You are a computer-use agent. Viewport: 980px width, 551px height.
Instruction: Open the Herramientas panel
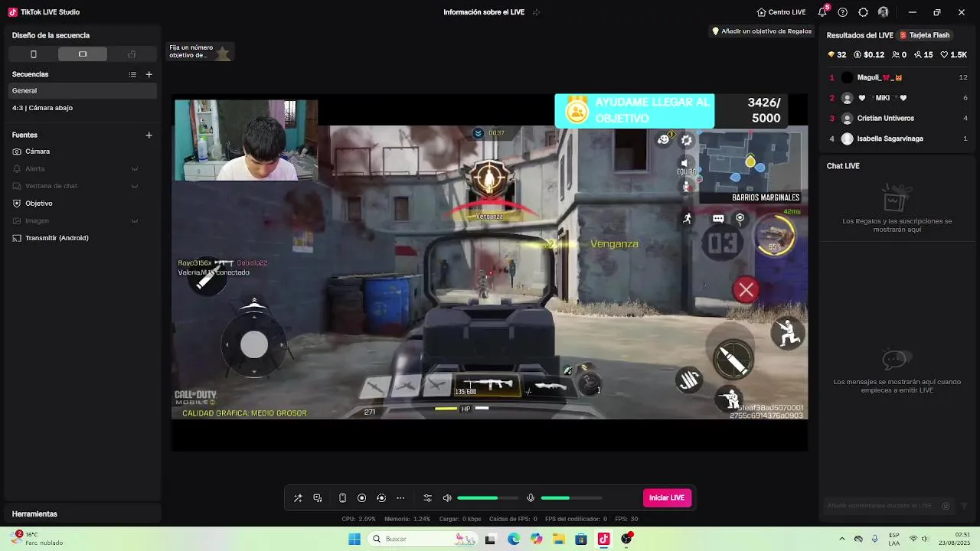point(83,514)
